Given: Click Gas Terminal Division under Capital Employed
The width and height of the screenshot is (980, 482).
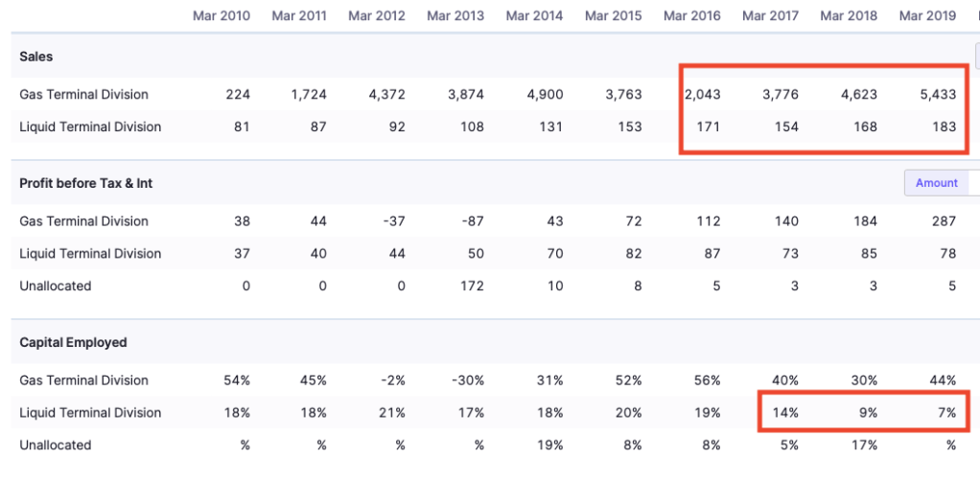Looking at the screenshot, I should coord(83,380).
